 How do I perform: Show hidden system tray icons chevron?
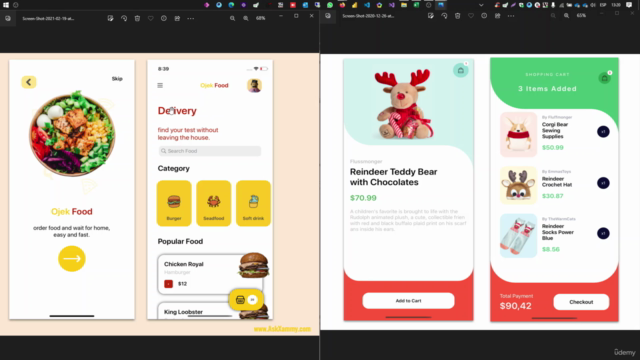(x=481, y=5)
